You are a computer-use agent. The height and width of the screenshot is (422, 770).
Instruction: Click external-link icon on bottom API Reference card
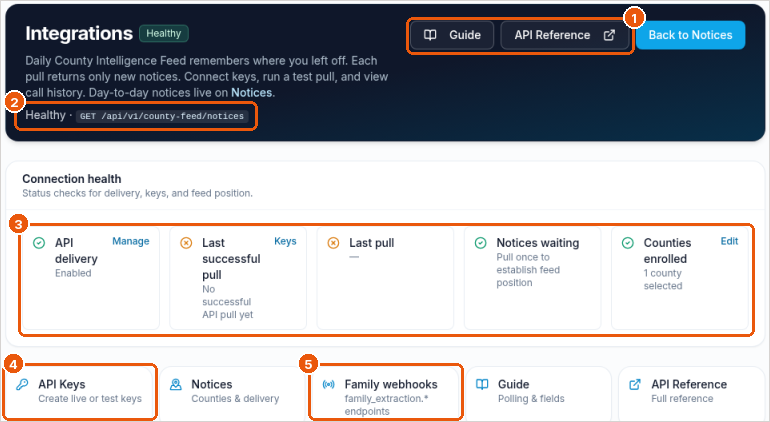click(x=635, y=384)
